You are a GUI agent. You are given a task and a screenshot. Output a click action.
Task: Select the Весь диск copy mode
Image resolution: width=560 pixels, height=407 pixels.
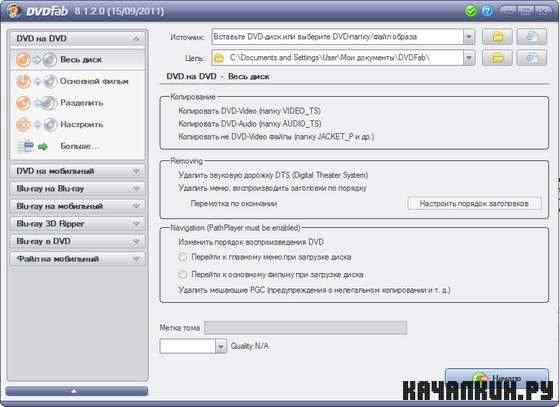tap(79, 60)
